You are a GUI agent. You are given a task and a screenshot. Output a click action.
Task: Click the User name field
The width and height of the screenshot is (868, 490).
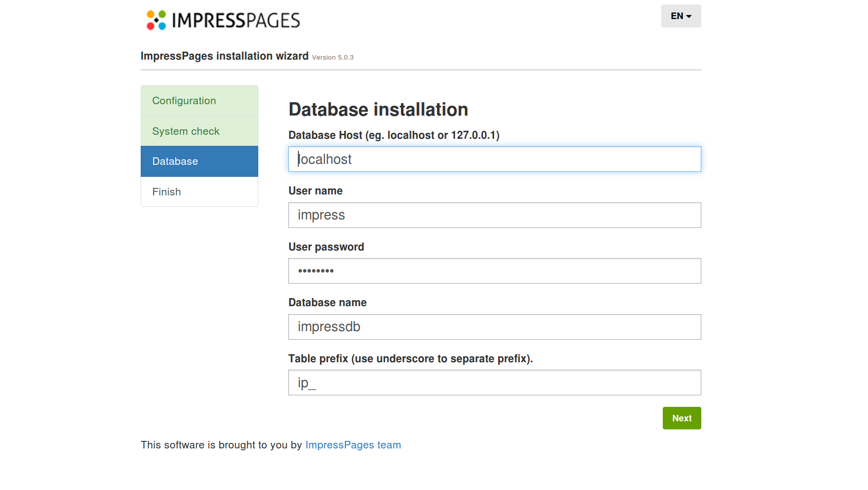[495, 215]
